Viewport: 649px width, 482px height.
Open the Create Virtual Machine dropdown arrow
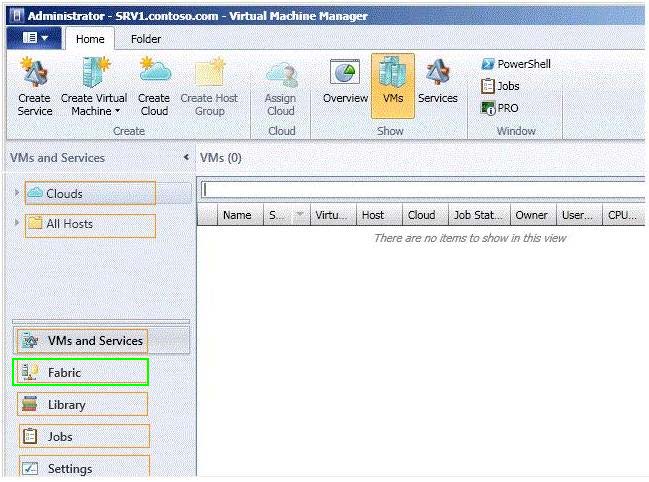[117, 111]
